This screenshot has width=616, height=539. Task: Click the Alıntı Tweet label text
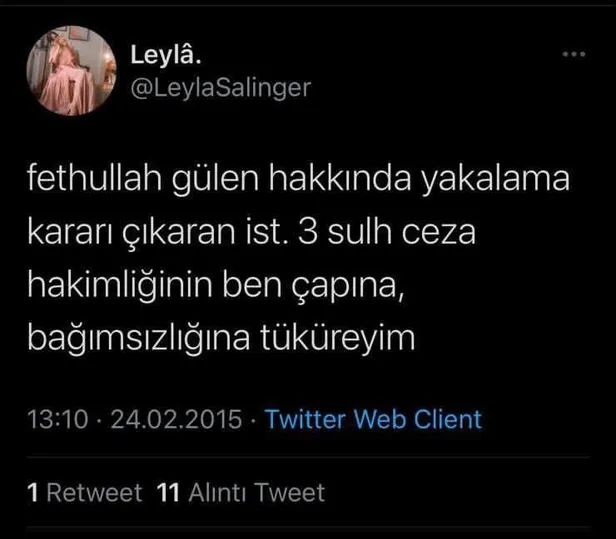(257, 492)
